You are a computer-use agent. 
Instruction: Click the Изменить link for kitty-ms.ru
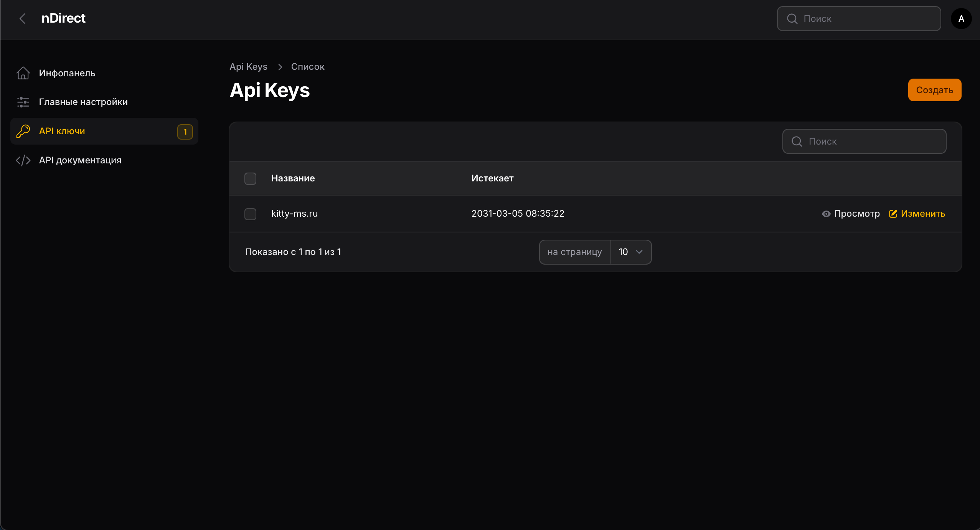[923, 214]
